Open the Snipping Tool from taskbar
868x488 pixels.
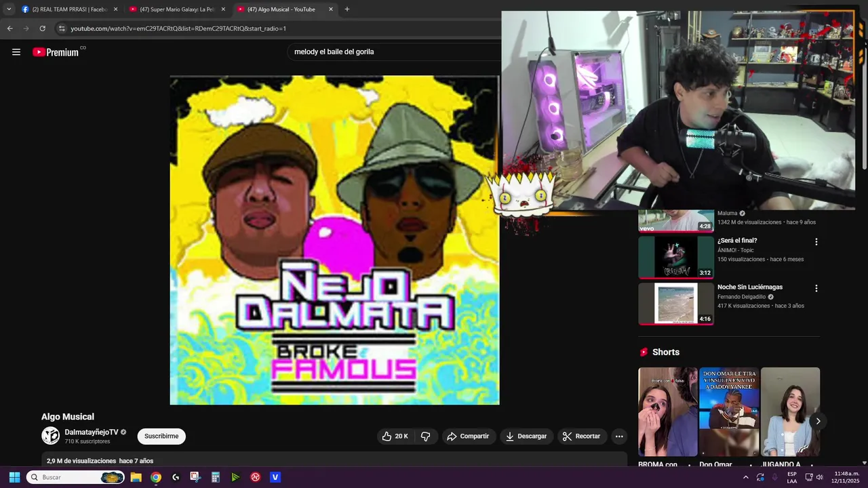point(195,477)
